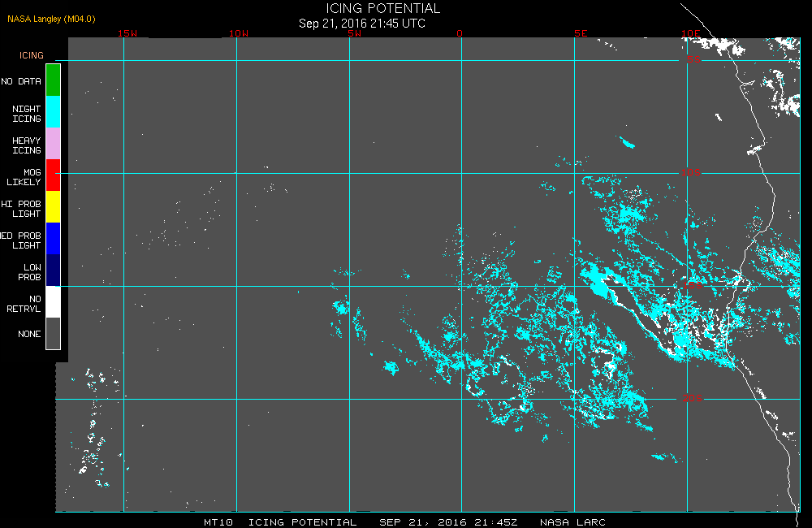Click the 15W longitude label
This screenshot has width=812, height=528.
(x=127, y=33)
